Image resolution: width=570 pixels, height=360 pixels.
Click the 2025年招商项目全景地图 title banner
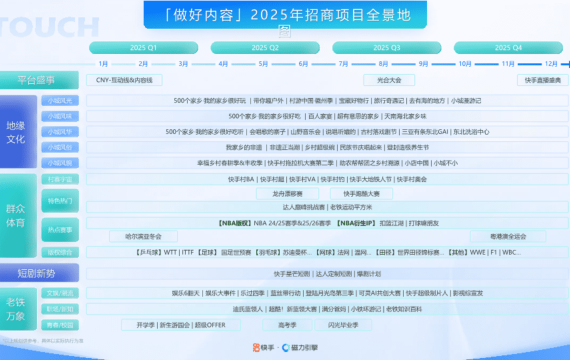285,15
